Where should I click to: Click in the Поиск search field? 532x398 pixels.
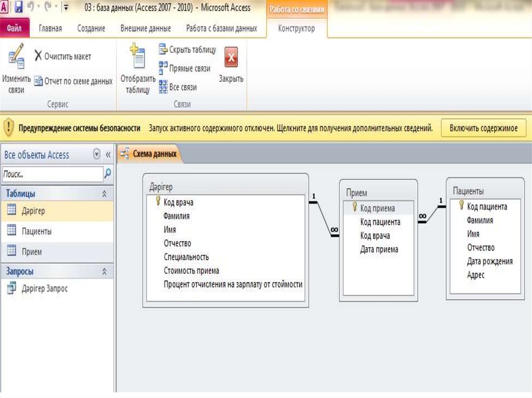tap(52, 174)
